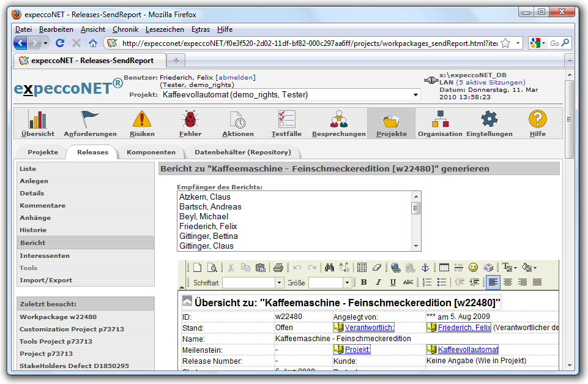This screenshot has height=384, width=588.
Task: Open the Lesezeichen menu
Action: 165,29
